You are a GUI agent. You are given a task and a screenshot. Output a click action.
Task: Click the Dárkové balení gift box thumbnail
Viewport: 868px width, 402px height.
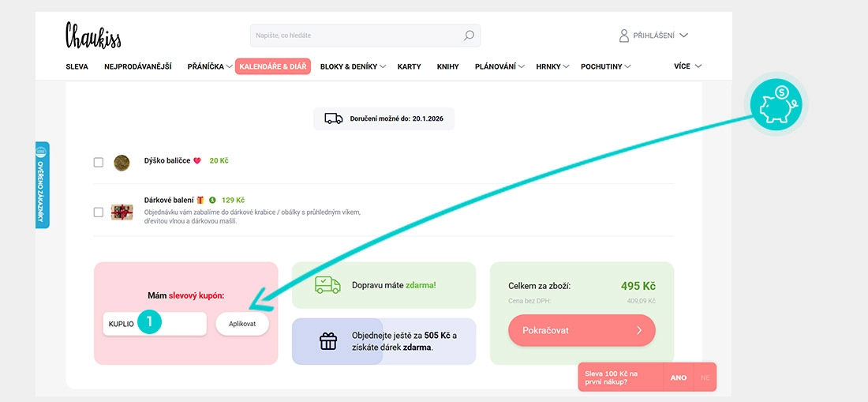click(122, 212)
